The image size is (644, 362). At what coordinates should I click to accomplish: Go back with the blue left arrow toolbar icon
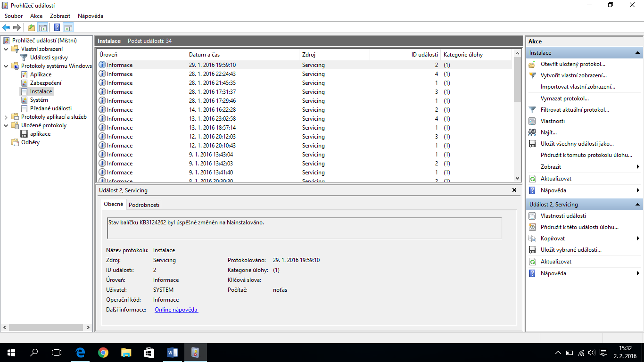click(x=6, y=27)
